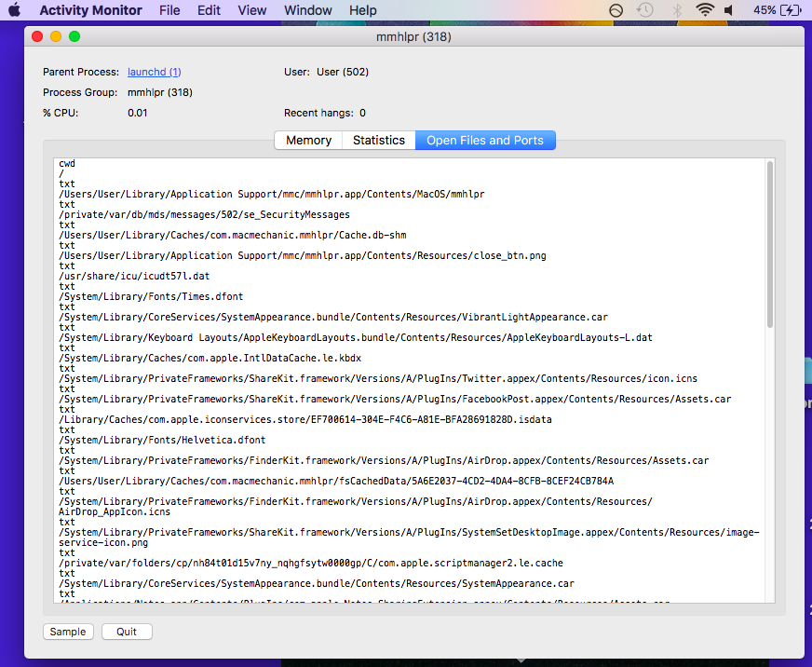Screen dimensions: 812x667
Task: Click the Helvetica.dfont path line
Action: click(x=162, y=440)
